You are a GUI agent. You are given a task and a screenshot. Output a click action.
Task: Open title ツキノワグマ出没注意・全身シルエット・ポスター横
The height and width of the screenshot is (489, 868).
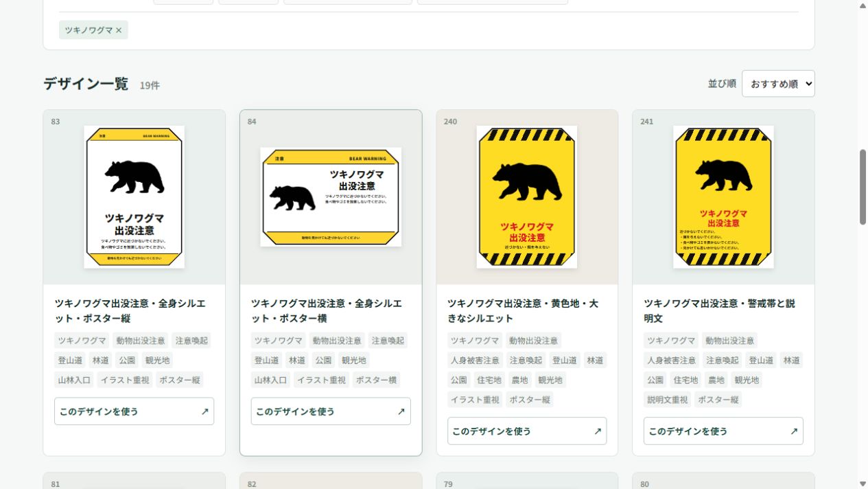[x=327, y=310]
